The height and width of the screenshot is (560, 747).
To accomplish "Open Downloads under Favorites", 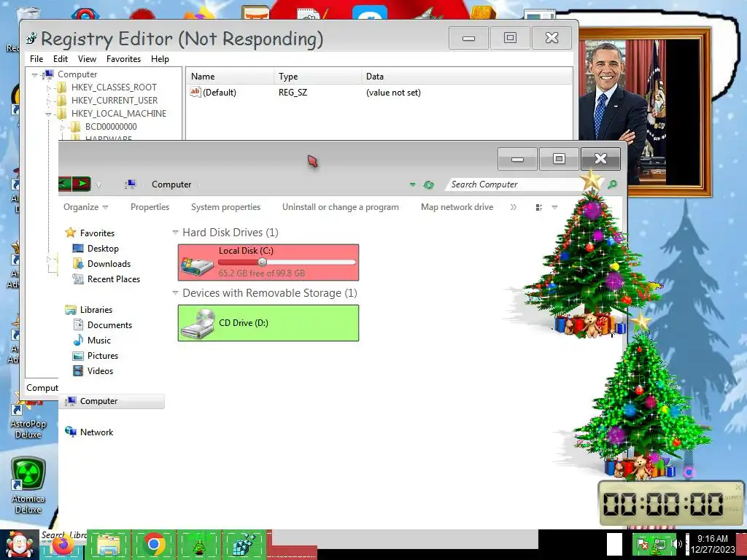I will point(109,264).
